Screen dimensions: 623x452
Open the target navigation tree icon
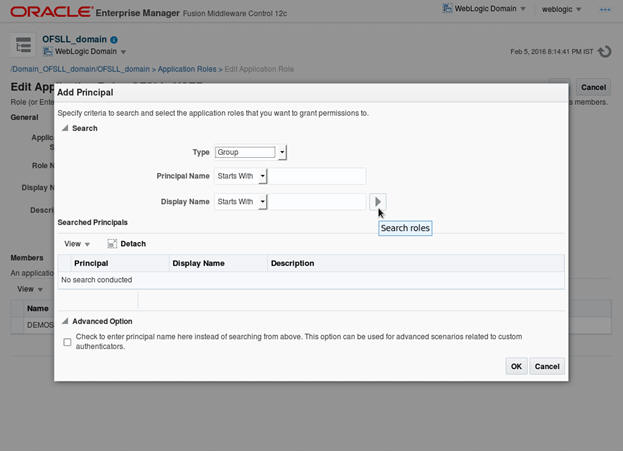coord(23,44)
